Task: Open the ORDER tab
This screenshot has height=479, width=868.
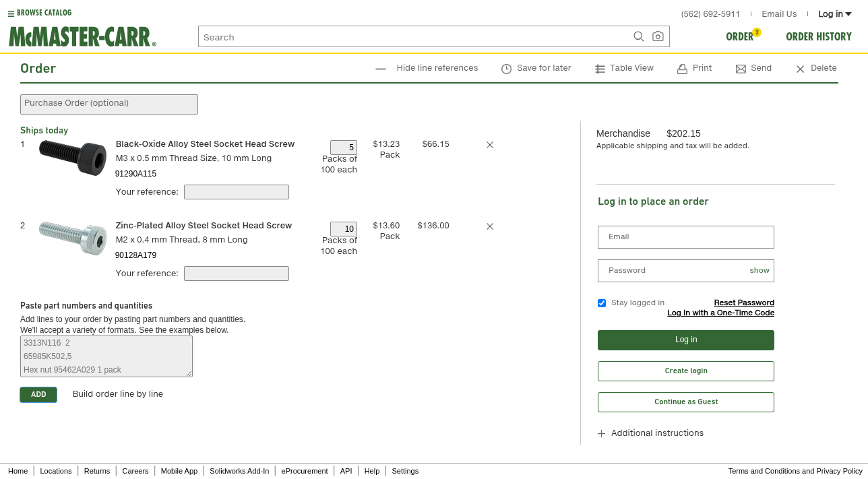Action: pos(739,37)
